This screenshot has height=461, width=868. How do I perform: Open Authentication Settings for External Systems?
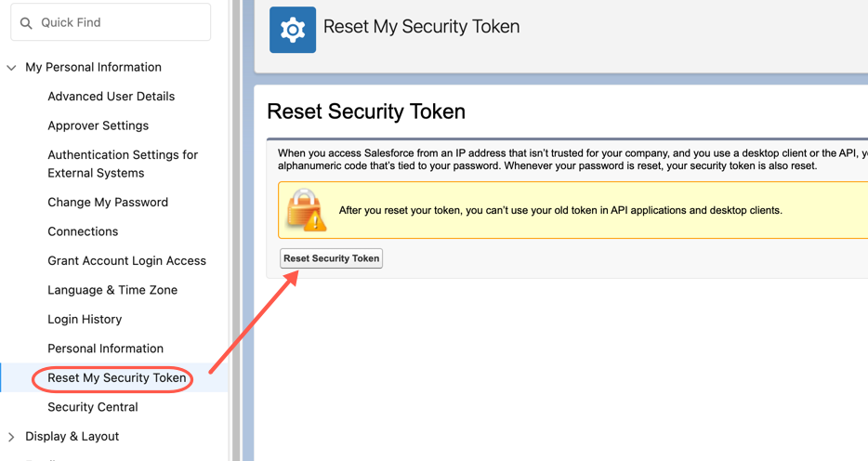[123, 164]
